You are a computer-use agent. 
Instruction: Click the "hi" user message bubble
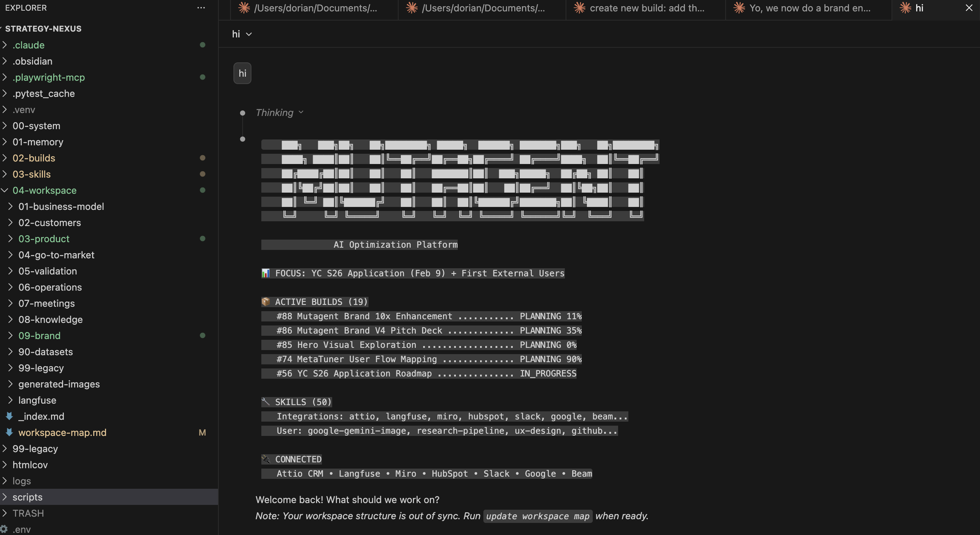click(242, 73)
